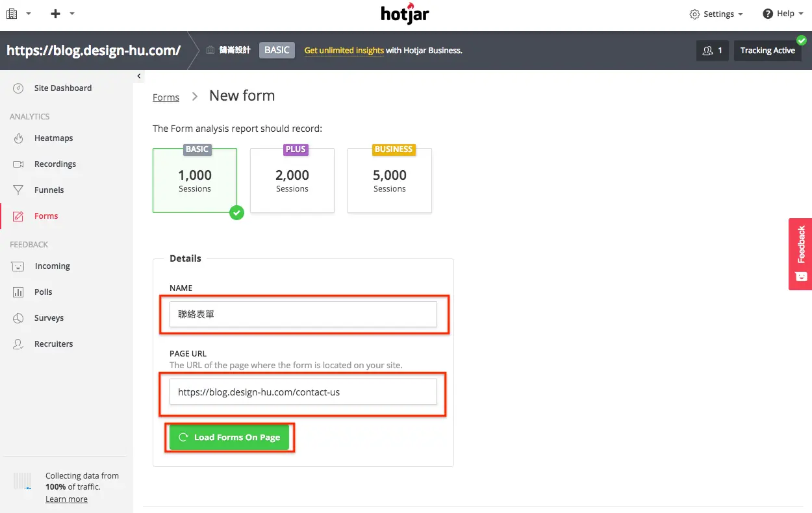812x513 pixels.
Task: Click the Incoming face icon
Action: point(19,266)
